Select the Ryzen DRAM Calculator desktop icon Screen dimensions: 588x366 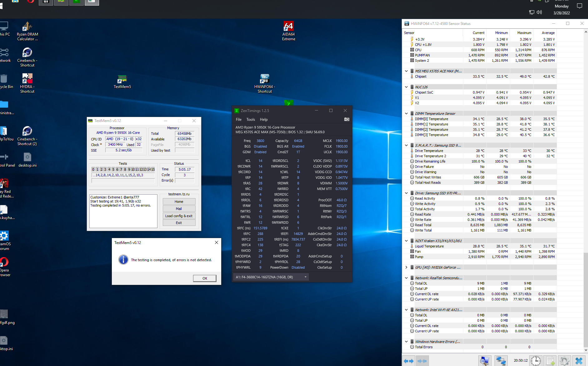click(27, 31)
